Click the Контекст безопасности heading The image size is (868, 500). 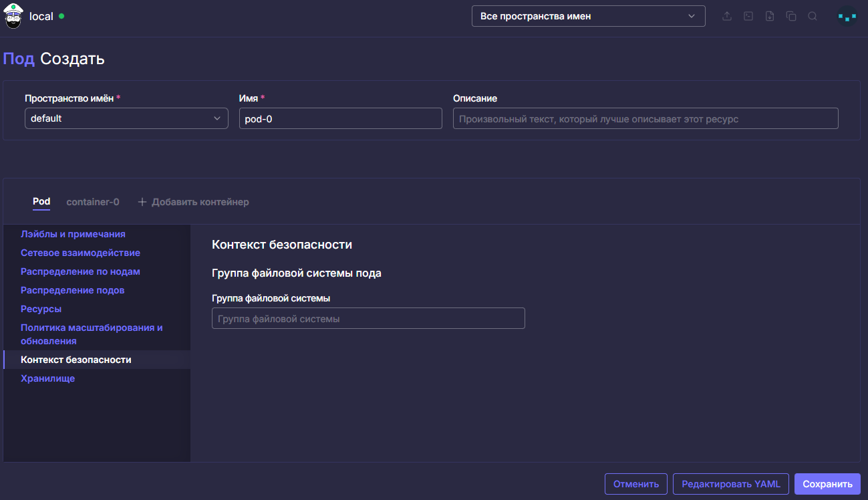pos(282,245)
